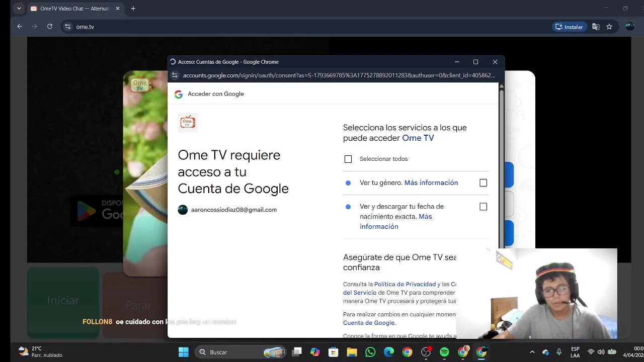Open Task View from the taskbar

click(x=297, y=352)
